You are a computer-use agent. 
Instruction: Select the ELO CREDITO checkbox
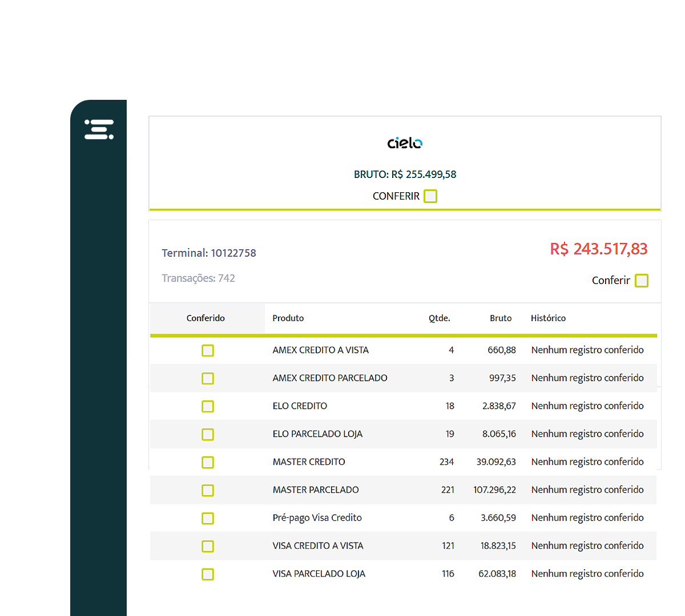[208, 406]
